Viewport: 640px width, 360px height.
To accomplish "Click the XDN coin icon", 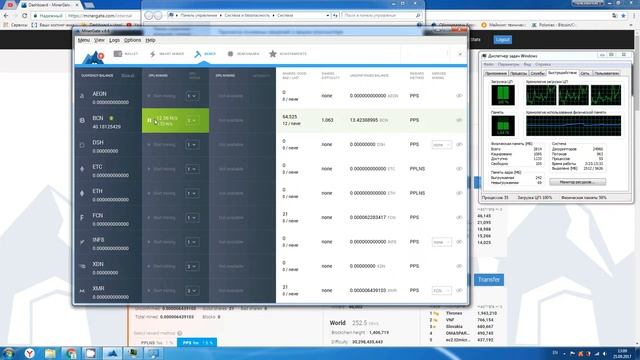I will pos(82,266).
